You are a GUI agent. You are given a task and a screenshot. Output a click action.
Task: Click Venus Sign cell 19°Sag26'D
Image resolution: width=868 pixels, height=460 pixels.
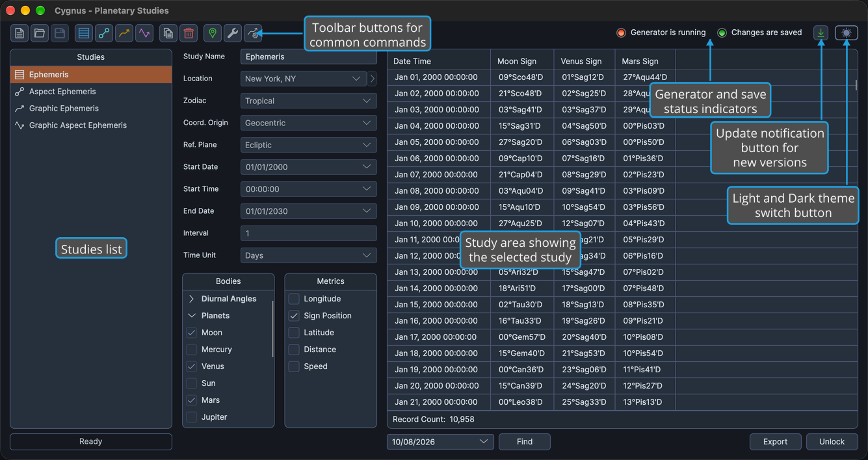point(585,321)
